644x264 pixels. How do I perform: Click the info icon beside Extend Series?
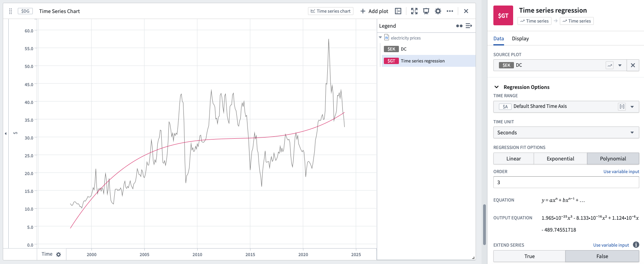[636, 245]
